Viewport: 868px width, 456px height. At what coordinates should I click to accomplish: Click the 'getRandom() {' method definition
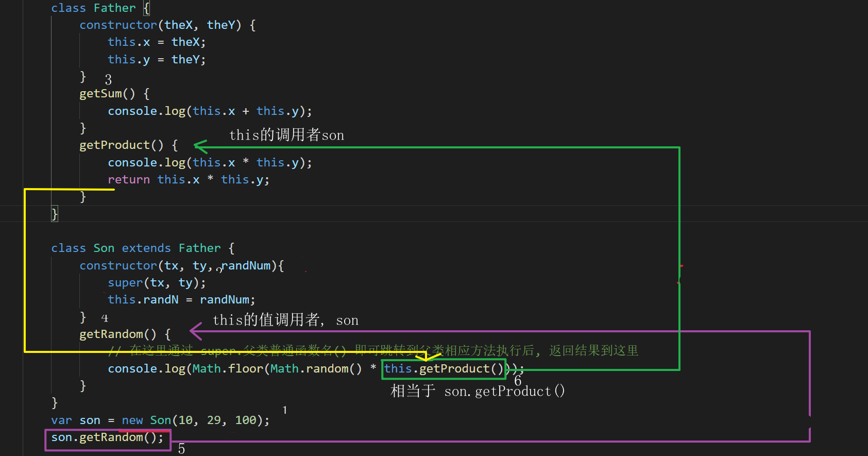125,334
